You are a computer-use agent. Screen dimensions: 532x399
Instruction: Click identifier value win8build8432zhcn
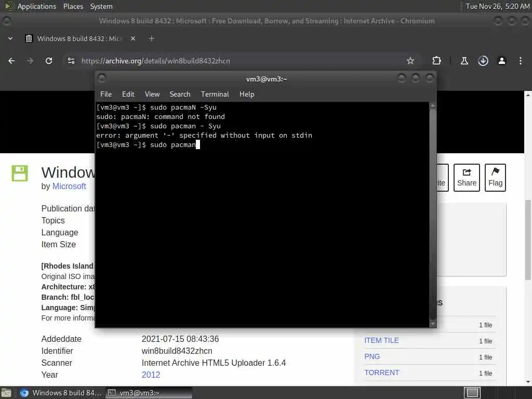coord(177,351)
